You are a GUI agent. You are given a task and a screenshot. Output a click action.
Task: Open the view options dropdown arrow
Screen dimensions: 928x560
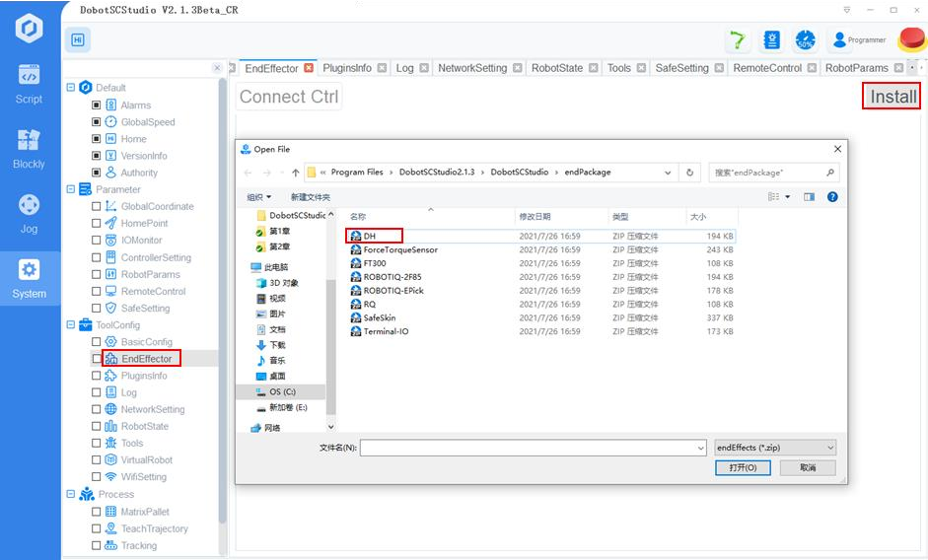[x=788, y=196]
